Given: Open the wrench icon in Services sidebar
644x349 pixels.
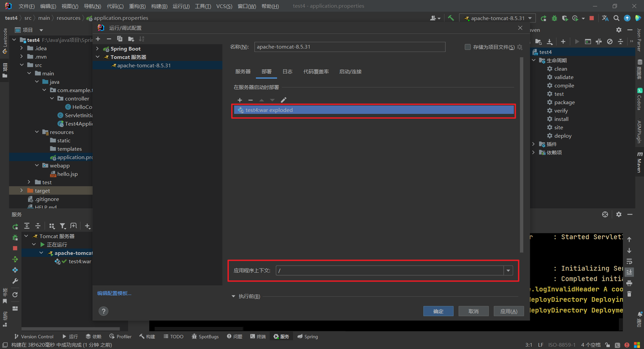Looking at the screenshot, I should click(15, 281).
